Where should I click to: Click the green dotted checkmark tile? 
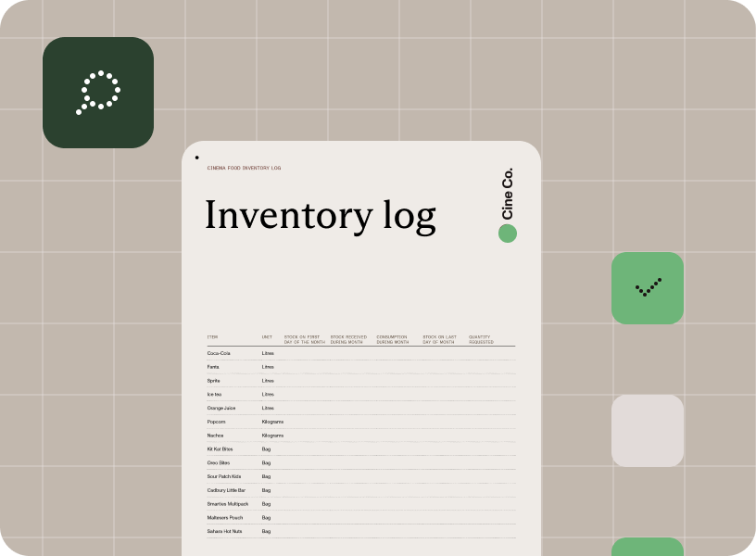click(x=648, y=288)
